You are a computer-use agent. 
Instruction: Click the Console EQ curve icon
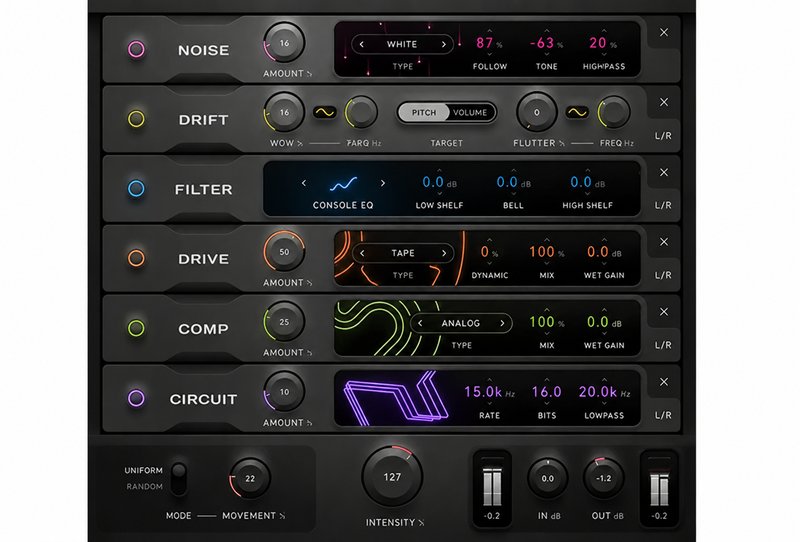(x=343, y=184)
